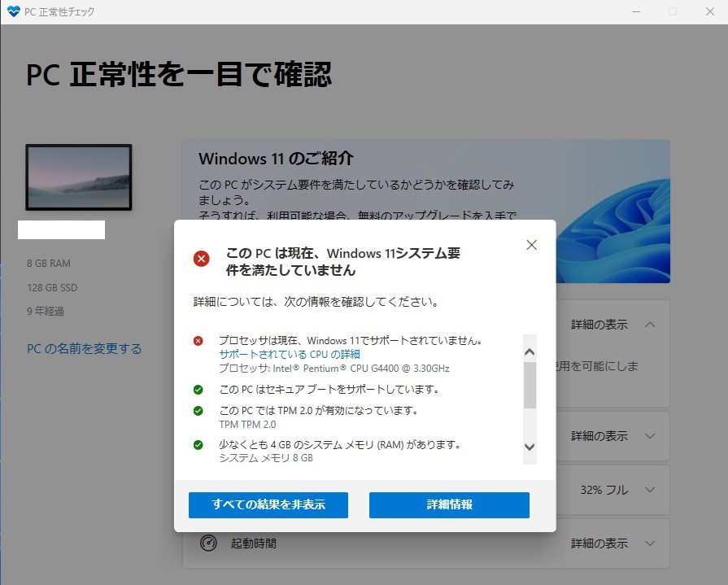This screenshot has width=728, height=585.
Task: Click results list scroll down arrow
Action: click(x=530, y=447)
